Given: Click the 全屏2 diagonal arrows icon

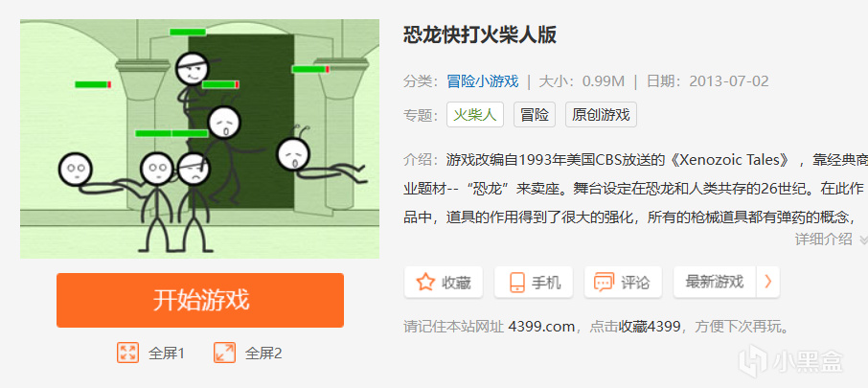Looking at the screenshot, I should tap(224, 353).
